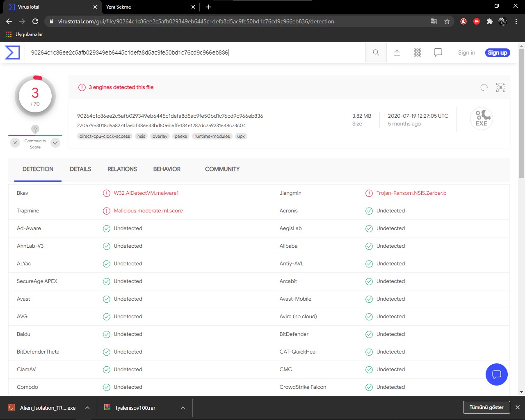Bookmark this page with the star icon
This screenshot has width=525, height=420.
[x=447, y=21]
